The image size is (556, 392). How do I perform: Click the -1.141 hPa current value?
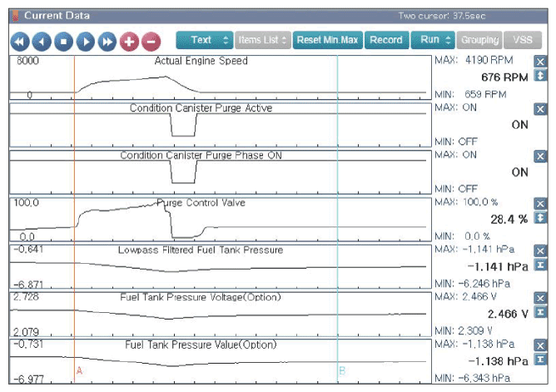pos(499,266)
